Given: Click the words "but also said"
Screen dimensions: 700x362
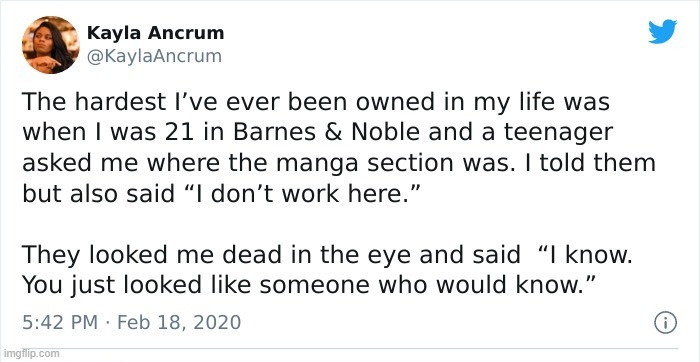Looking at the screenshot, I should [x=98, y=194].
